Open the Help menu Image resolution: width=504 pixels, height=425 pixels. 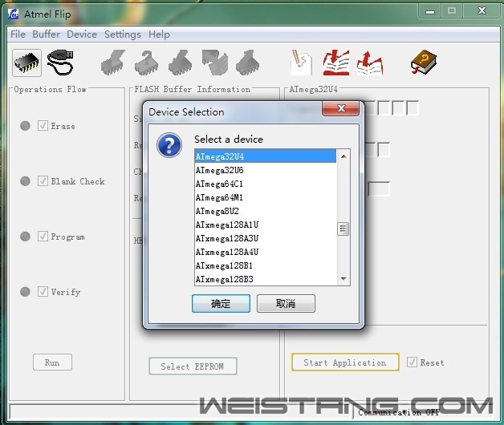click(x=159, y=34)
